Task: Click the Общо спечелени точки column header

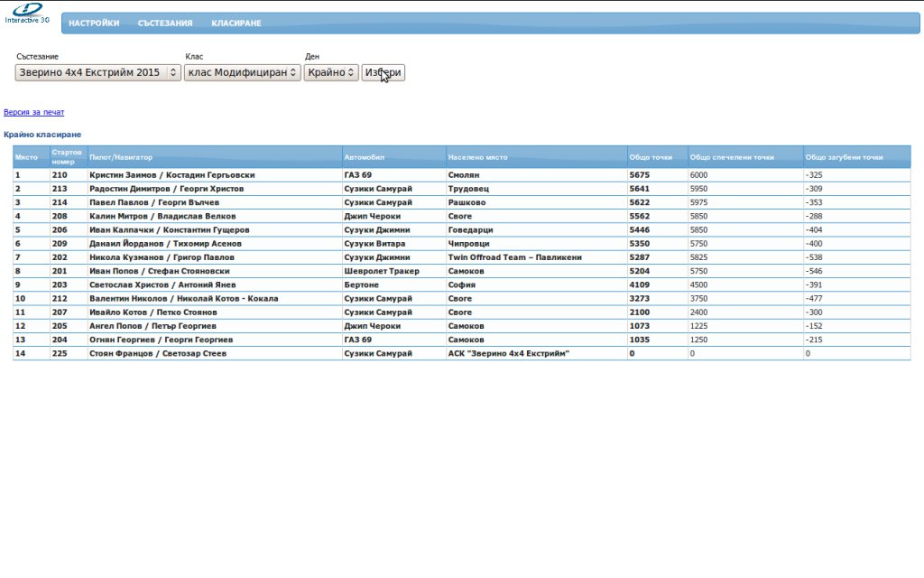Action: pos(744,157)
